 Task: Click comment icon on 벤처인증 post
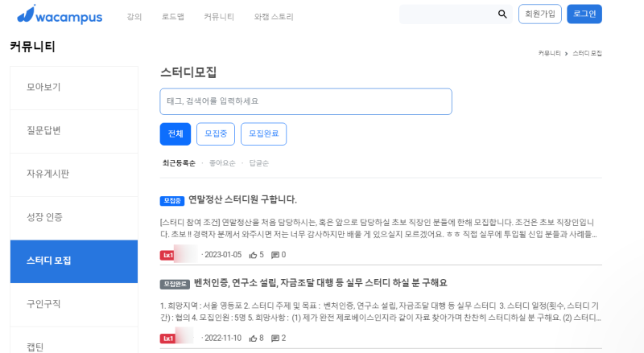(275, 339)
